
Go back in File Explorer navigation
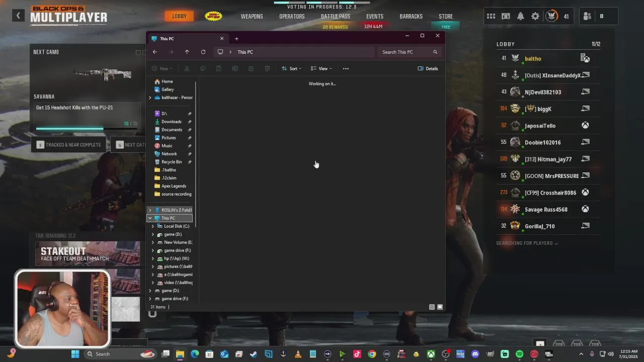pos(155,52)
